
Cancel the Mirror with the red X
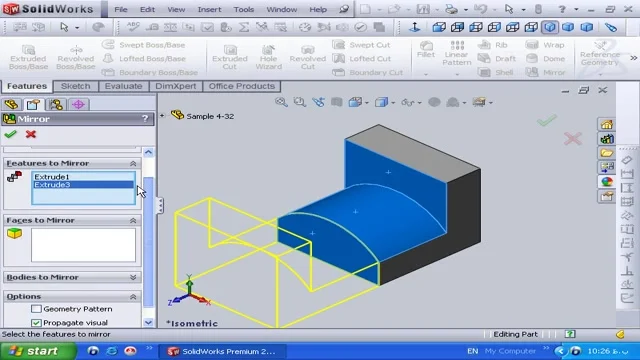point(31,134)
